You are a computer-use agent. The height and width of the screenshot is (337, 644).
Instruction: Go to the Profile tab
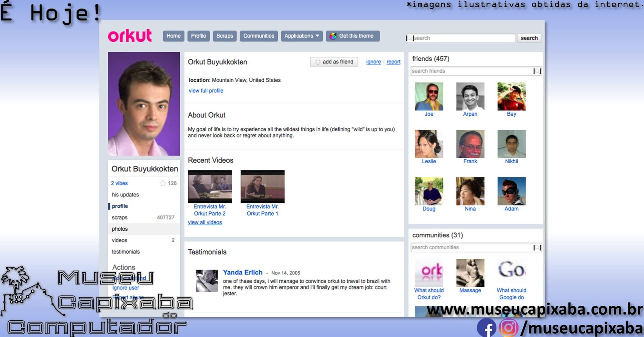pyautogui.click(x=198, y=36)
